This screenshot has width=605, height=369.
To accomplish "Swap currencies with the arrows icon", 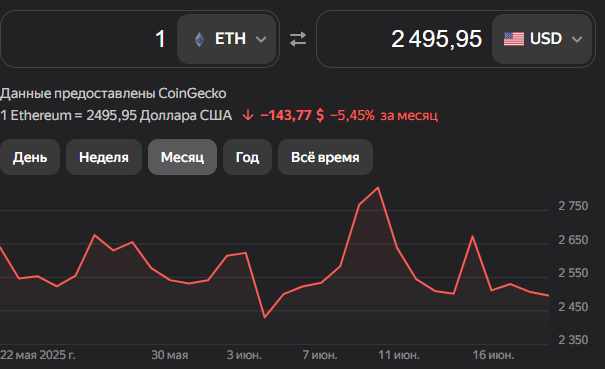I will point(298,39).
